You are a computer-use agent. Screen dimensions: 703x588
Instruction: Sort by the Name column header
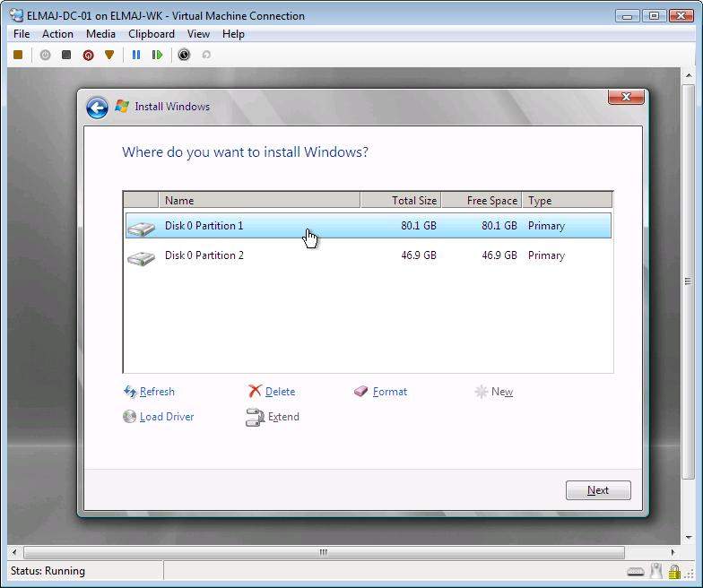[x=259, y=201]
